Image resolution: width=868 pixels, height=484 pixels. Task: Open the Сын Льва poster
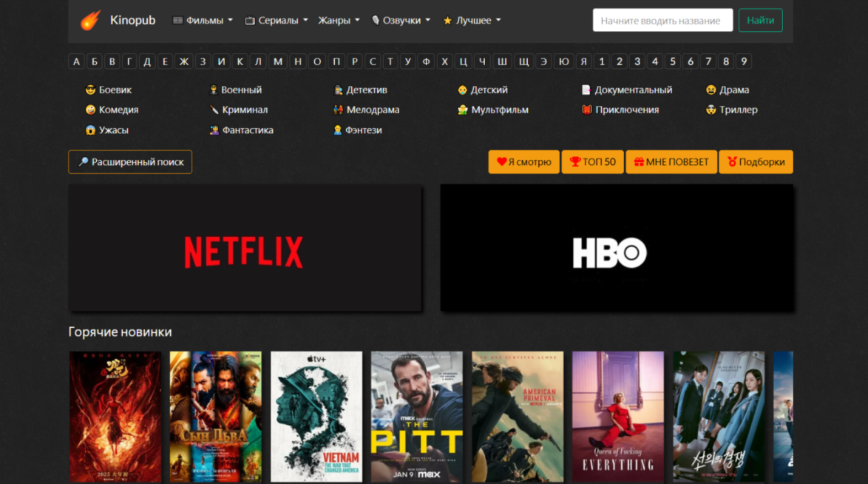(x=215, y=417)
